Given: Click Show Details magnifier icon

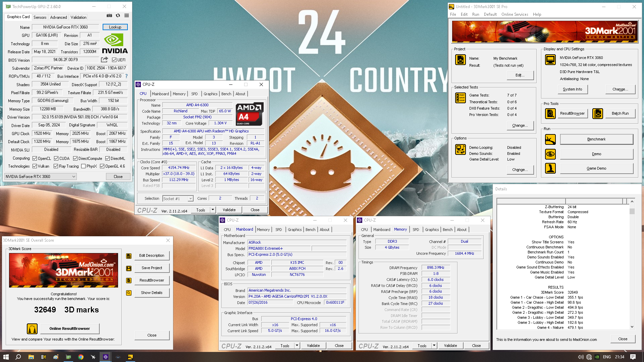Looking at the screenshot, I should pyautogui.click(x=129, y=293).
